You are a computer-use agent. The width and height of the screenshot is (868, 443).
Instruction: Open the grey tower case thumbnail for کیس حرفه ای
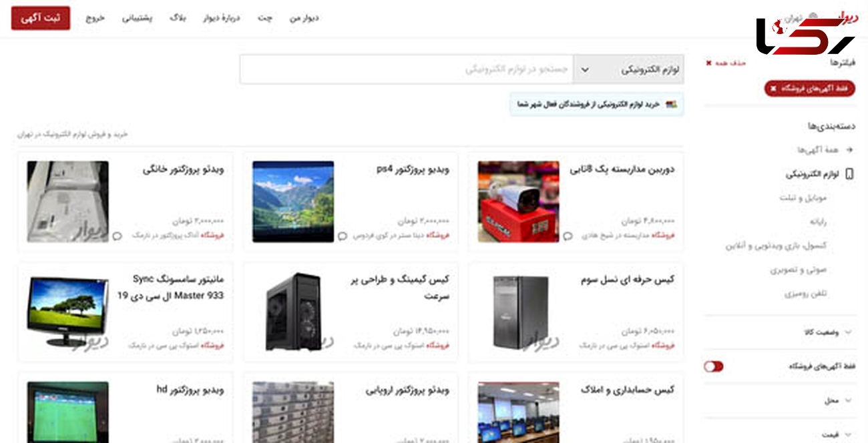tap(518, 312)
